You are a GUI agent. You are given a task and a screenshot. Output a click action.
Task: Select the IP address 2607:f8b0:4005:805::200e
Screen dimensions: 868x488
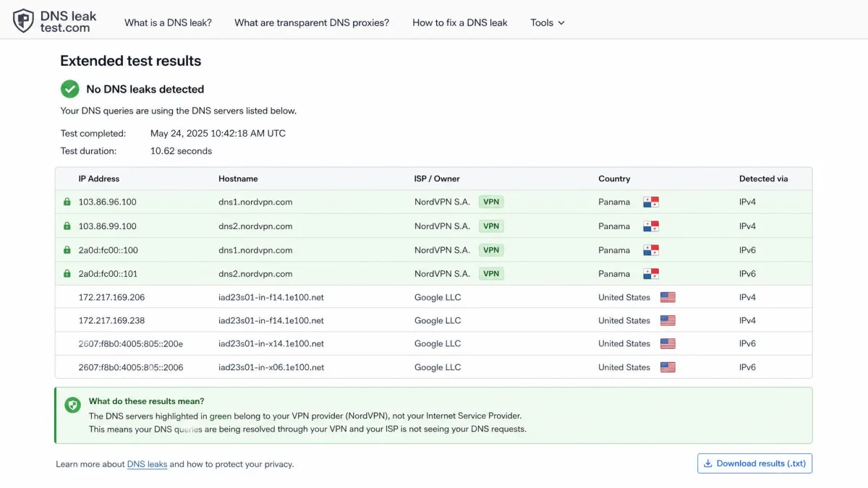pyautogui.click(x=131, y=343)
